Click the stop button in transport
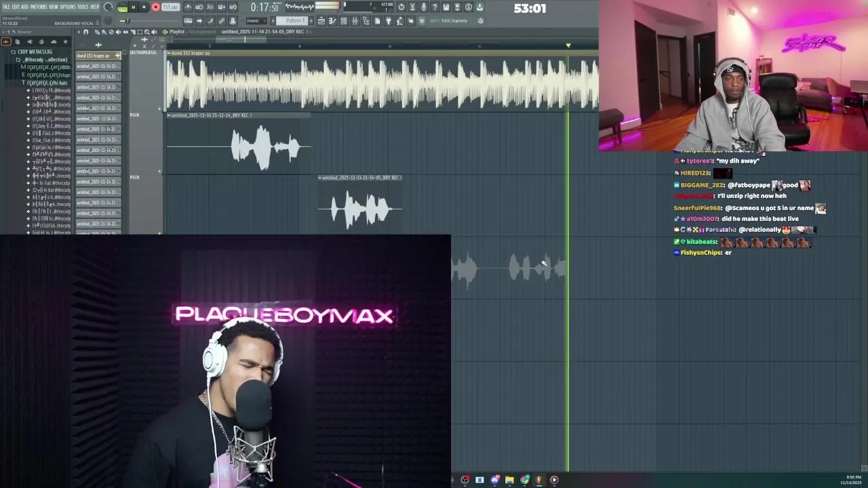The width and height of the screenshot is (868, 488). (x=144, y=7)
